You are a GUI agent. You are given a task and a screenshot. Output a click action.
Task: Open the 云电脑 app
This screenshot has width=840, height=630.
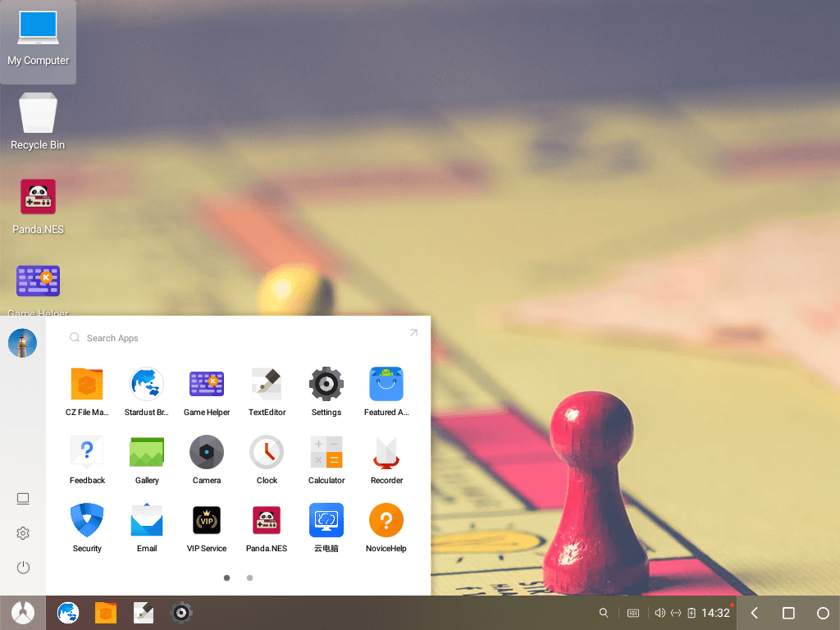point(326,520)
